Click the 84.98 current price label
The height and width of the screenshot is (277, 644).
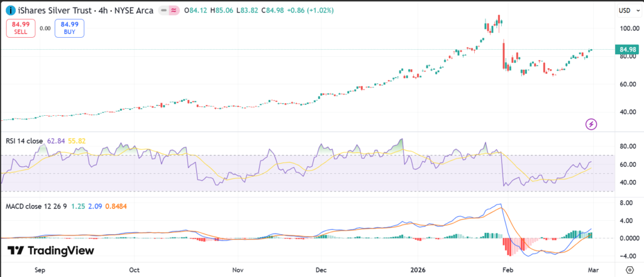point(628,49)
